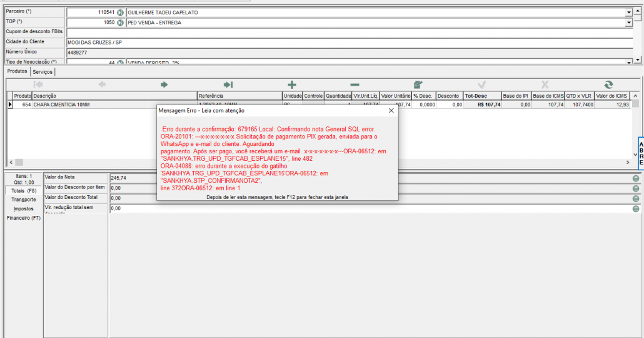Go to next product record arrow

click(x=164, y=84)
